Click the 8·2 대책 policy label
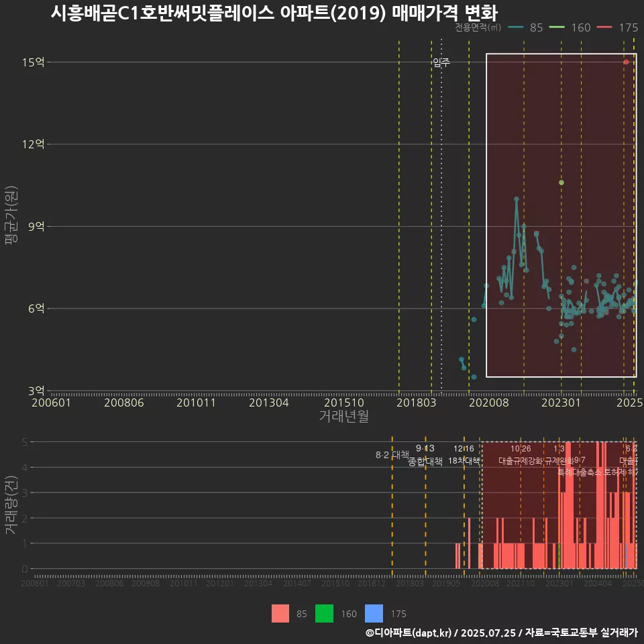 (392, 455)
